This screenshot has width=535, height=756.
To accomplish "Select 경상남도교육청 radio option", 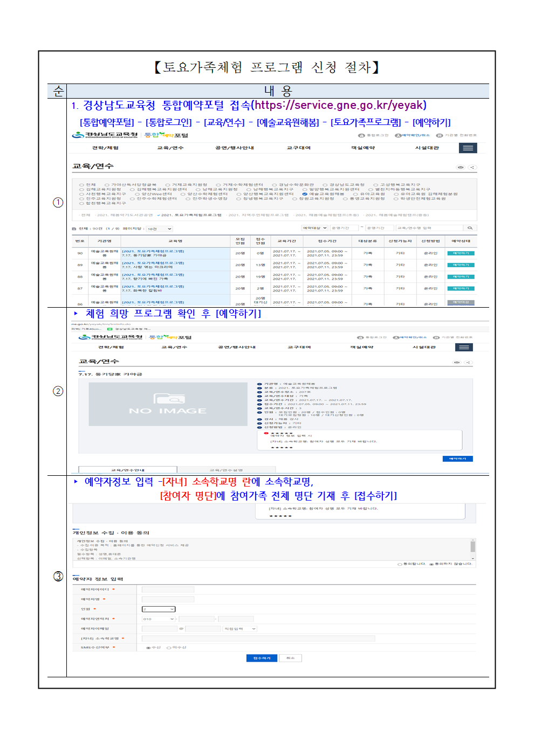I will [x=325, y=185].
